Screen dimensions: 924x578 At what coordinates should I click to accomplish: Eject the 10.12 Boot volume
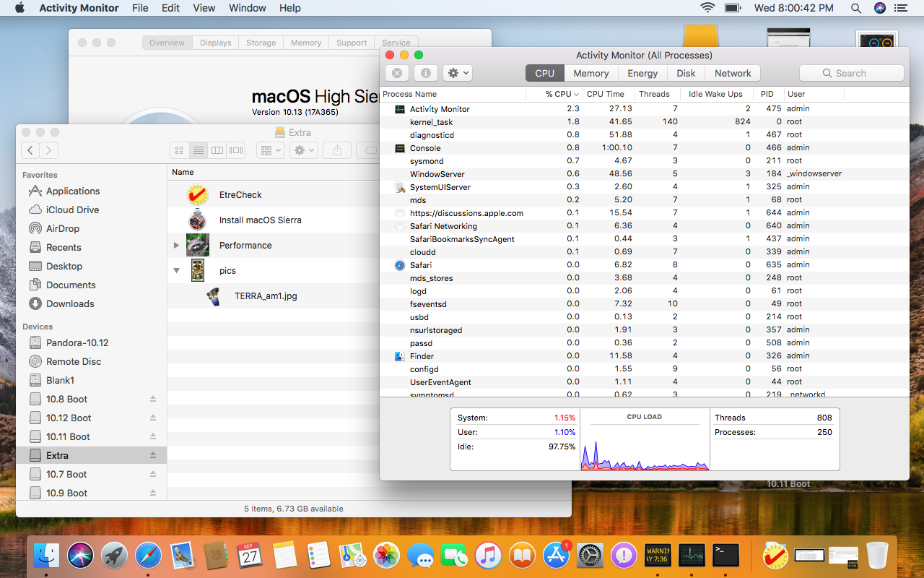pyautogui.click(x=153, y=418)
